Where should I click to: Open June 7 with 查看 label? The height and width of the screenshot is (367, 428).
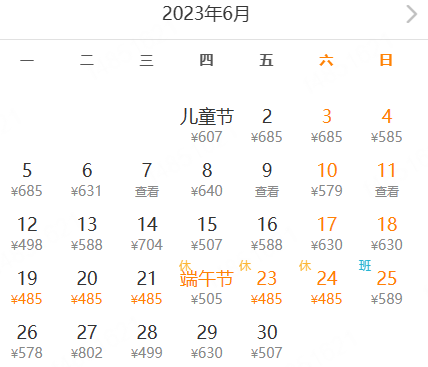tap(147, 180)
